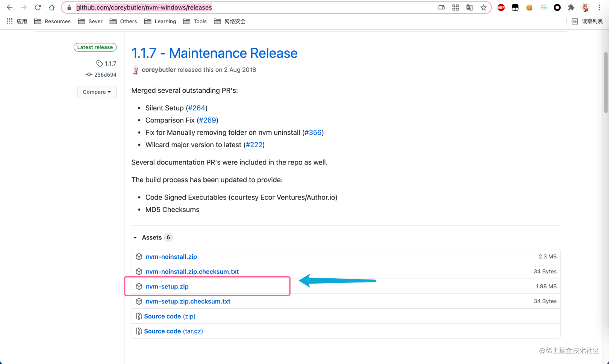
Task: Open the Chrome three-dot menu
Action: pos(599,8)
